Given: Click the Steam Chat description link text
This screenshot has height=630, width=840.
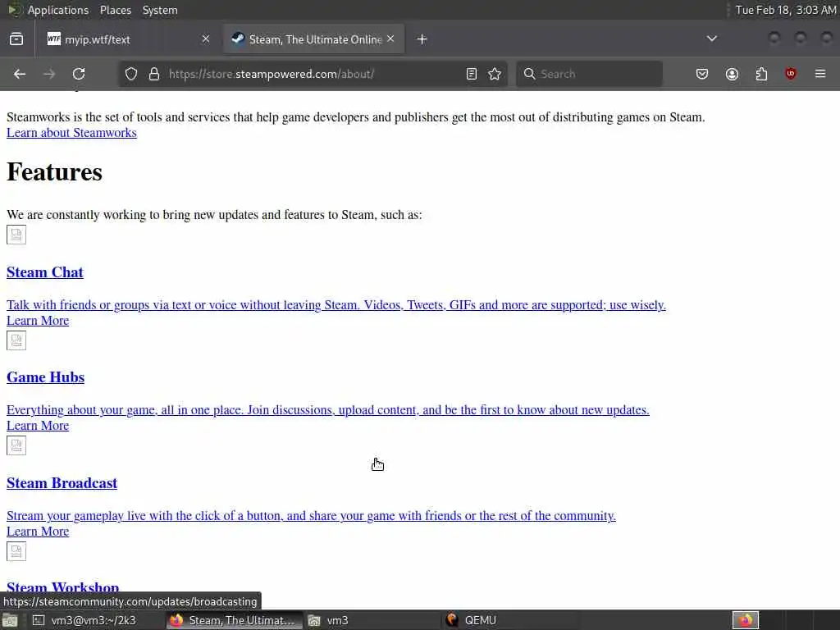Looking at the screenshot, I should tap(336, 305).
